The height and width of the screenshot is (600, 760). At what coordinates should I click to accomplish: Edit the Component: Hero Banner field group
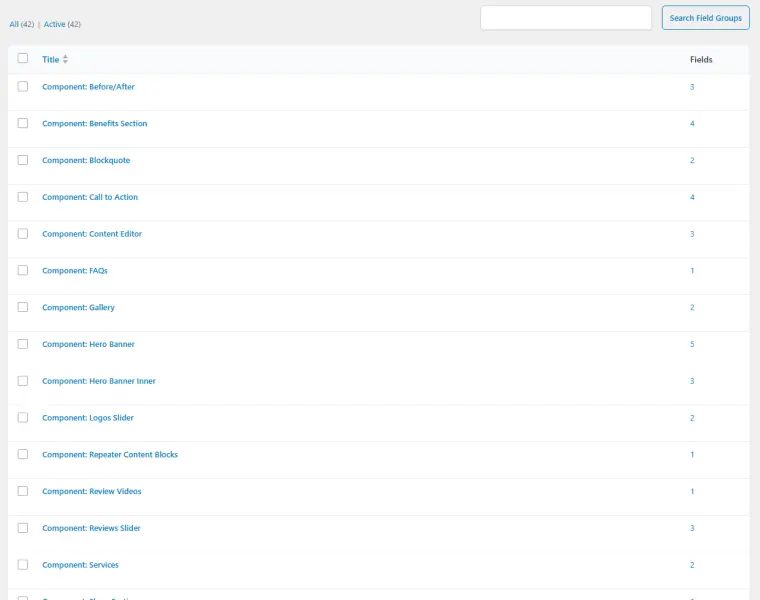tap(88, 345)
